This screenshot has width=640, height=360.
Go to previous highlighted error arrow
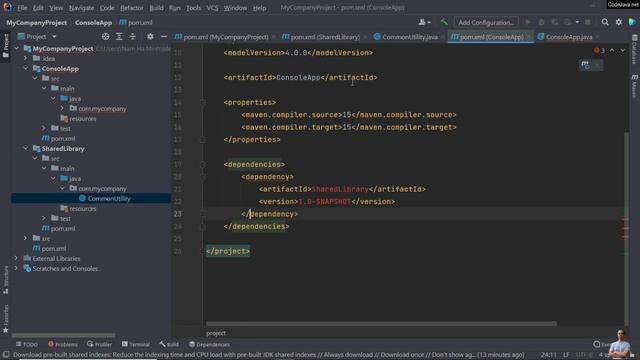612,50
